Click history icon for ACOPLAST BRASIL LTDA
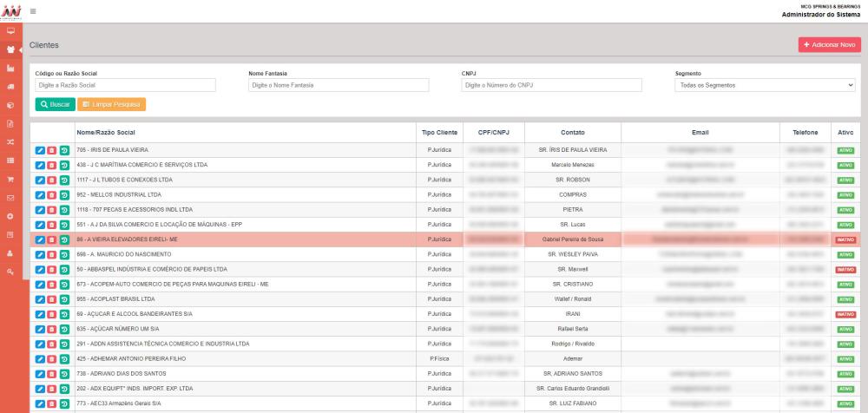 coord(64,298)
